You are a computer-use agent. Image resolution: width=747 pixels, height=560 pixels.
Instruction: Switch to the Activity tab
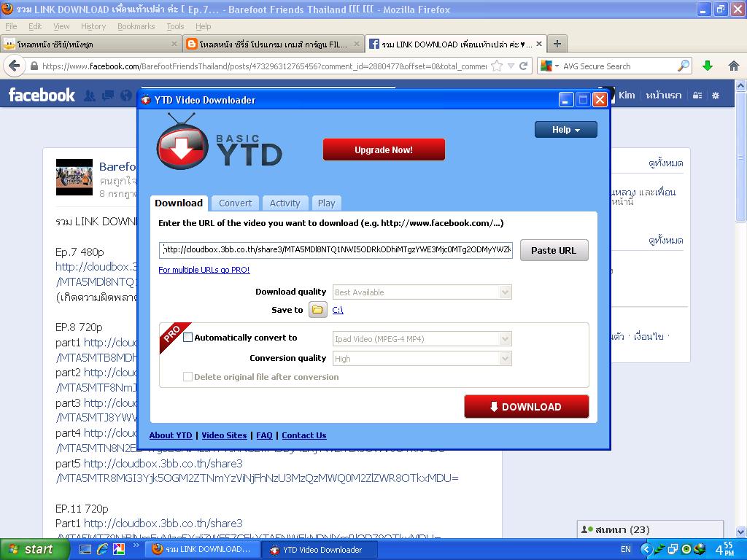285,203
